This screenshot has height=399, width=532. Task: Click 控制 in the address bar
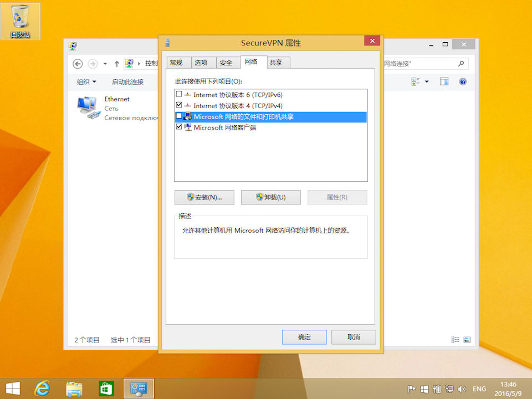[151, 63]
